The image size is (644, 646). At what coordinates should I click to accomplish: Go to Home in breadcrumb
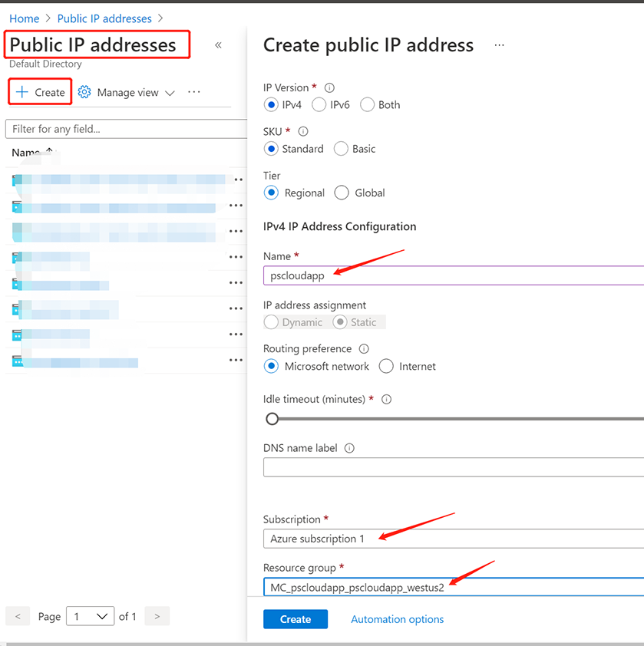(24, 18)
